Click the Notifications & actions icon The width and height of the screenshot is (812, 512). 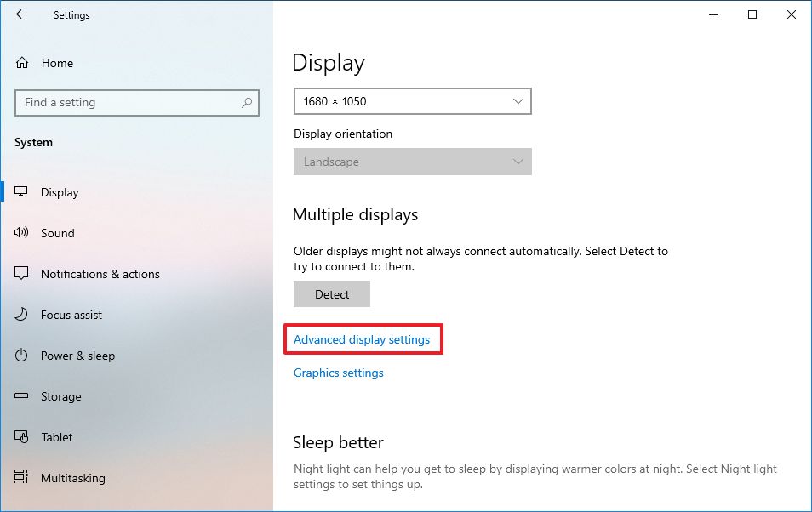[x=22, y=274]
